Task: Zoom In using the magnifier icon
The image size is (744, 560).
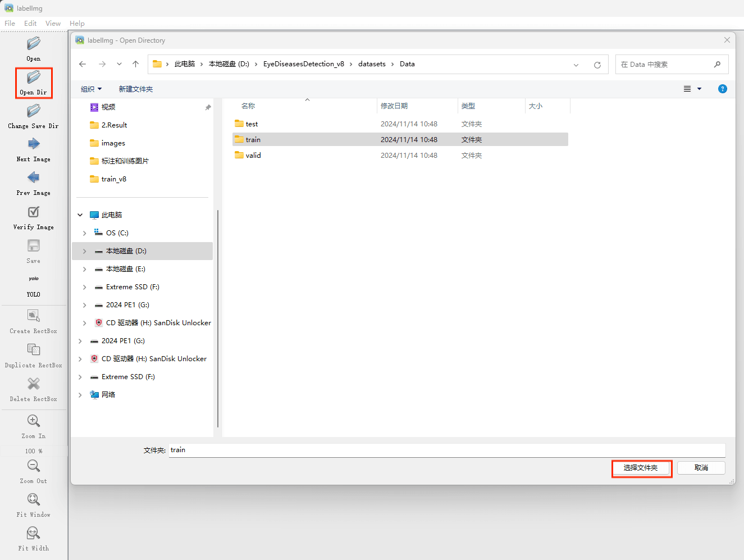Action: click(x=34, y=421)
